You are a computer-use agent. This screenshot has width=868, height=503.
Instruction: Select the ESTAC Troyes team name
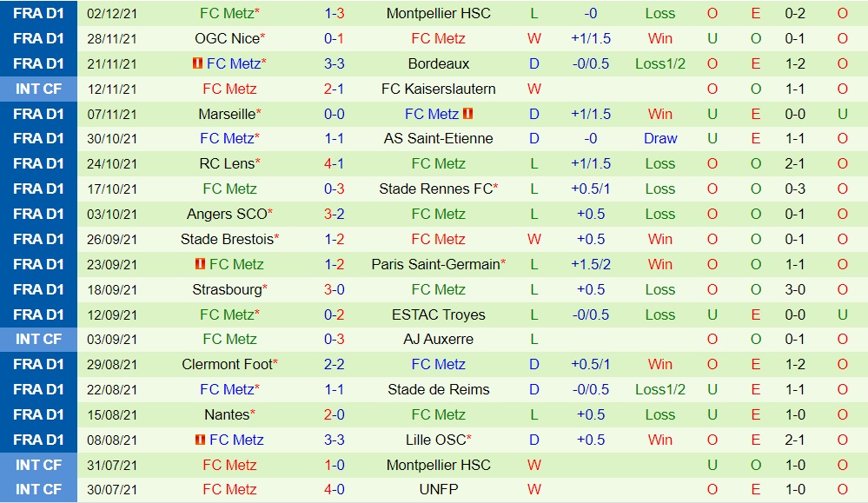tap(438, 314)
